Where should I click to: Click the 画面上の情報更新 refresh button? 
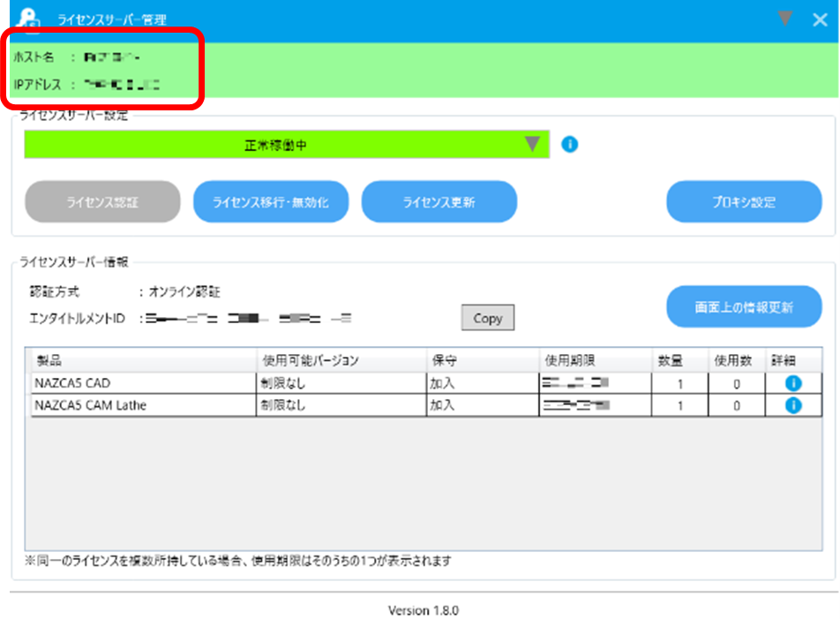744,306
